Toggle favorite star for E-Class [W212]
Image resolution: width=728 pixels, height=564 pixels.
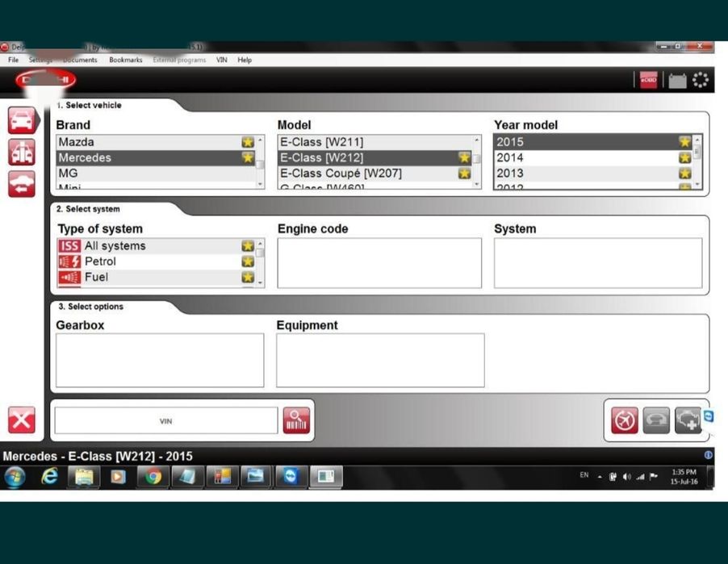[464, 158]
